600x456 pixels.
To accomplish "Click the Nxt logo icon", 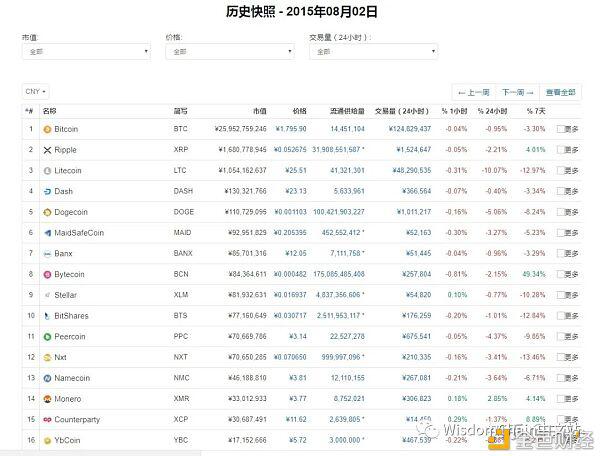I will [47, 357].
